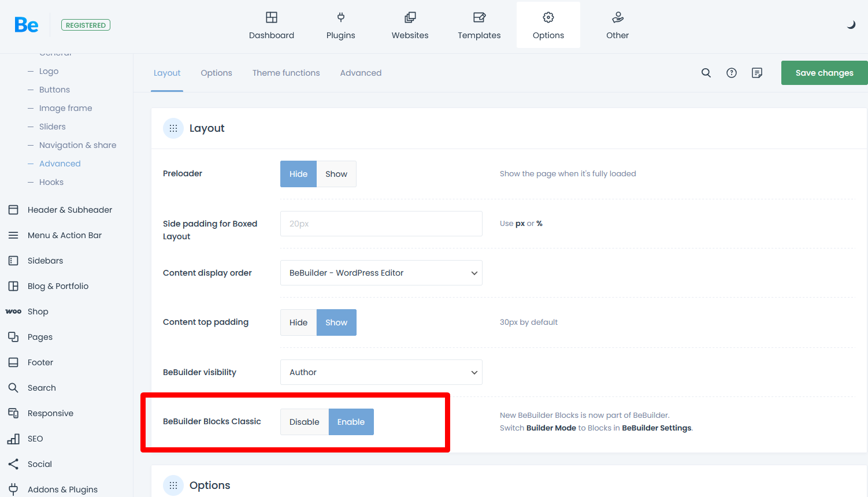Click the search magnifier icon in toolbar
Screen dimensions: 868x497
(706, 73)
